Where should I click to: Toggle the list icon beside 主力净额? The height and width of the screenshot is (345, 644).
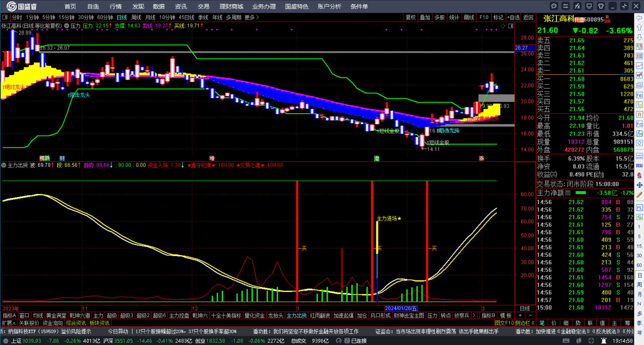point(568,193)
